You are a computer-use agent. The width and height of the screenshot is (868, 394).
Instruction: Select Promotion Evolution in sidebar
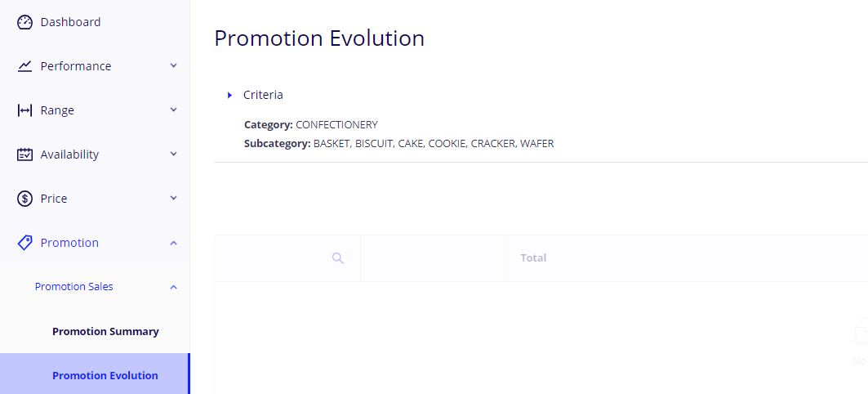105,376
